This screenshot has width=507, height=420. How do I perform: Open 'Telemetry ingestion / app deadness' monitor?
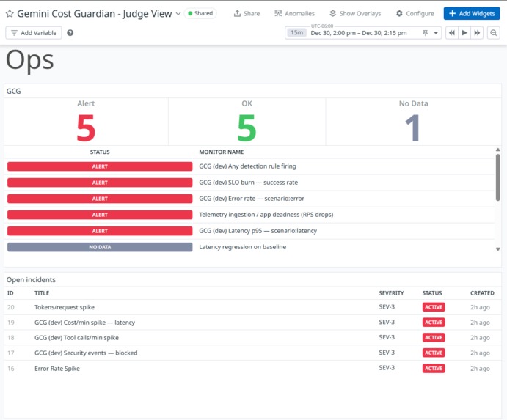point(266,215)
